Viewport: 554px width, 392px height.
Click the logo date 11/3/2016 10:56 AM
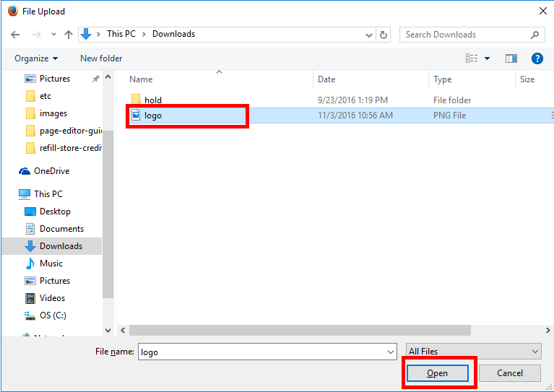[x=355, y=116]
